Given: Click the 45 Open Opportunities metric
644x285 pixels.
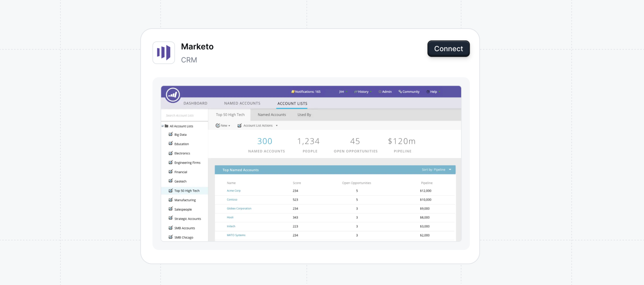Looking at the screenshot, I should tap(355, 145).
